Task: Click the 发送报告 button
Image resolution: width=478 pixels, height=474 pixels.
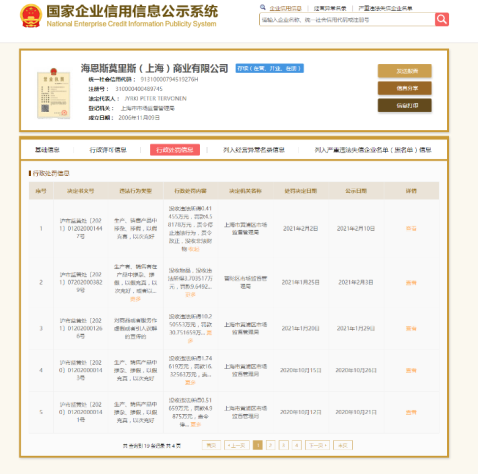Action: [405, 71]
